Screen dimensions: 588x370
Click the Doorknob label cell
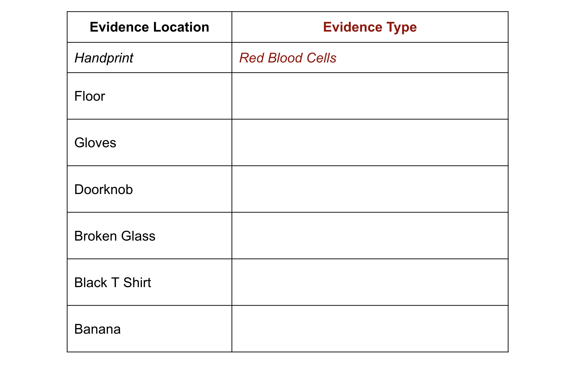click(x=149, y=189)
